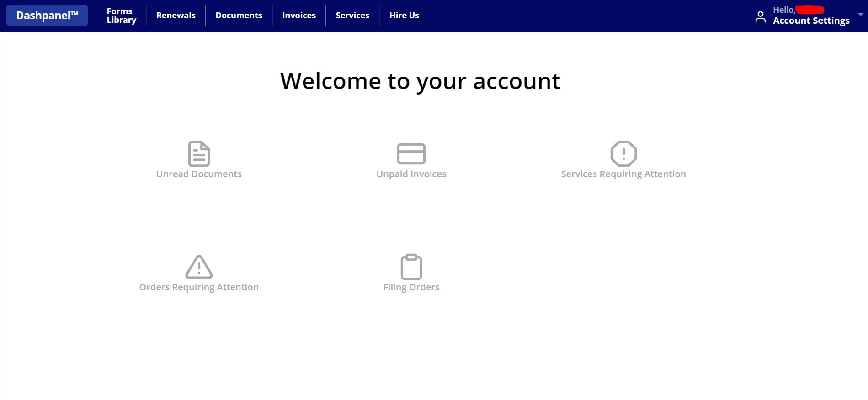Navigate to Invoices in the top bar
The image size is (868, 400).
point(299,16)
